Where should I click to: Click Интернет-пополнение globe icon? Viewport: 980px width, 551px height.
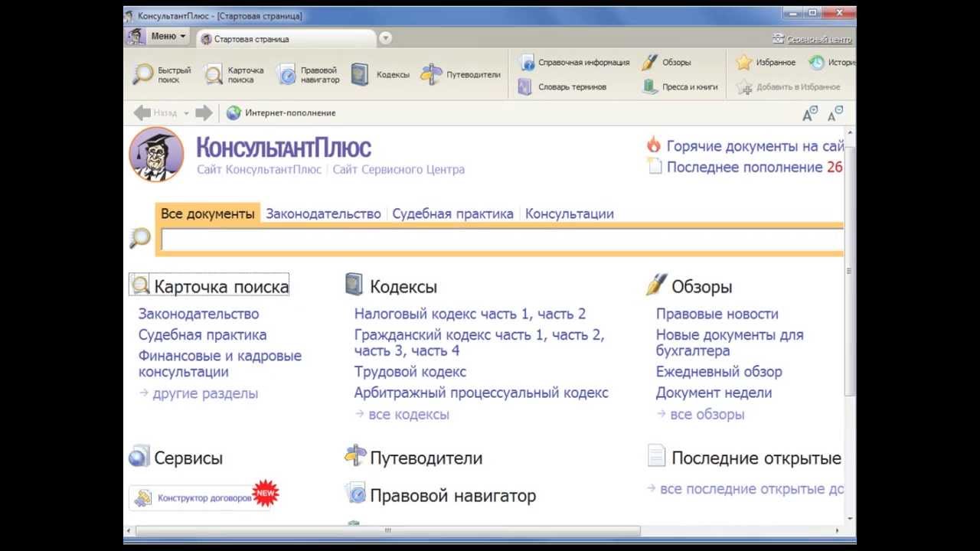tap(234, 112)
